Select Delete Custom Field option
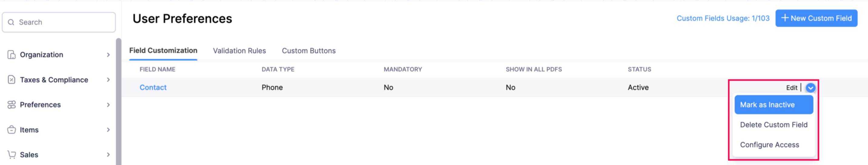Image resolution: width=868 pixels, height=165 pixels. point(774,125)
